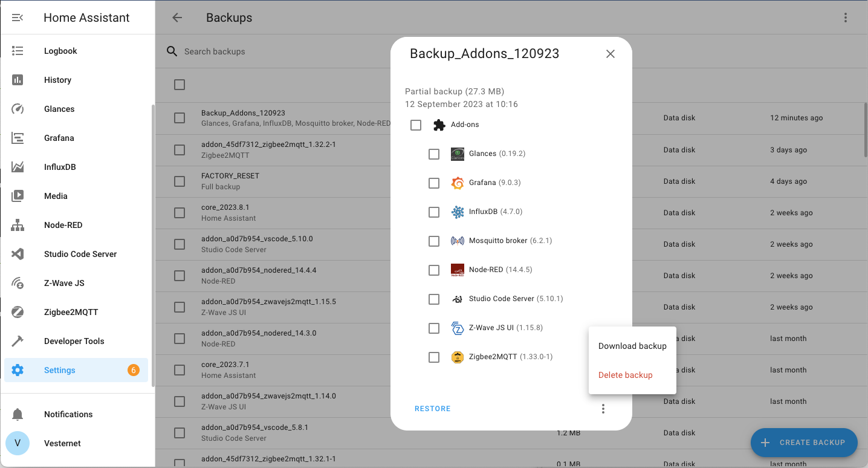The height and width of the screenshot is (468, 868).
Task: Open InfluxDB sidebar entry
Action: click(76, 167)
